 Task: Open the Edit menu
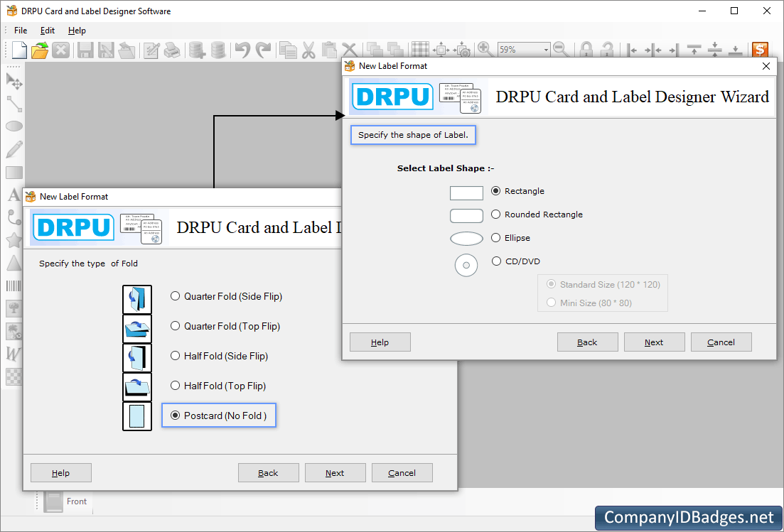tap(48, 31)
